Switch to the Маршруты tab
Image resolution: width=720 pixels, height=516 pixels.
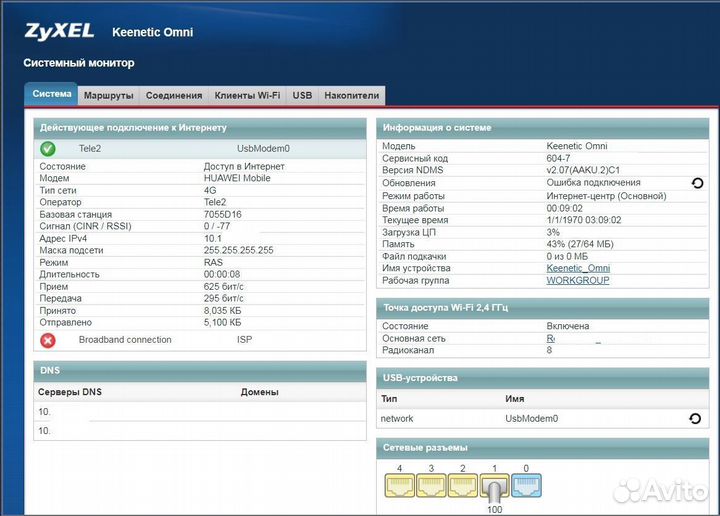tap(109, 95)
